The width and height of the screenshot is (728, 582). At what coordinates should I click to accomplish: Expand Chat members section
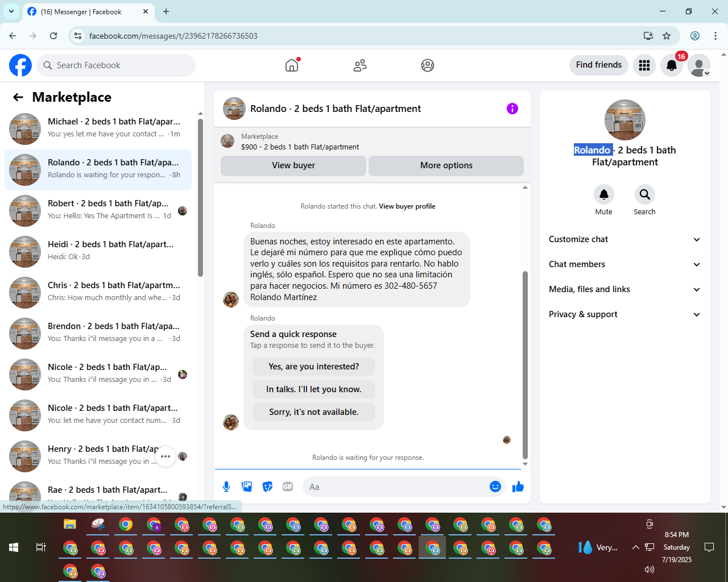[x=625, y=264]
